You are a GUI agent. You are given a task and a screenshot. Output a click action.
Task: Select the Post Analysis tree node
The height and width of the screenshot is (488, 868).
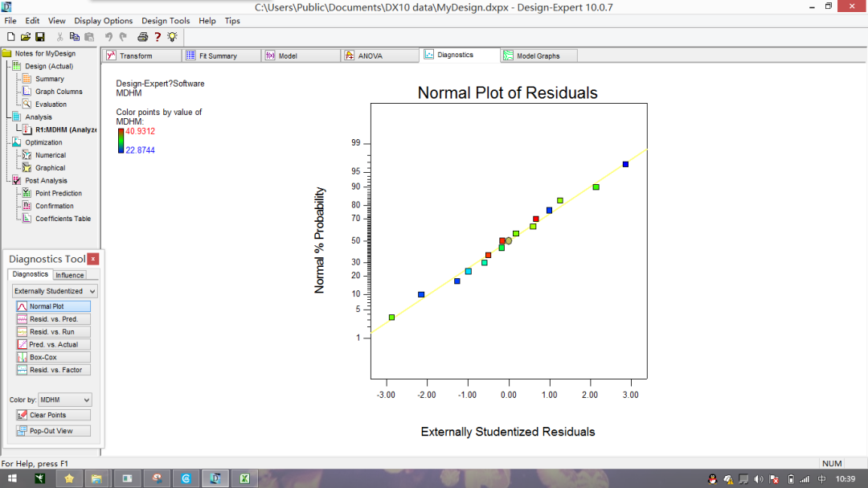(x=46, y=181)
